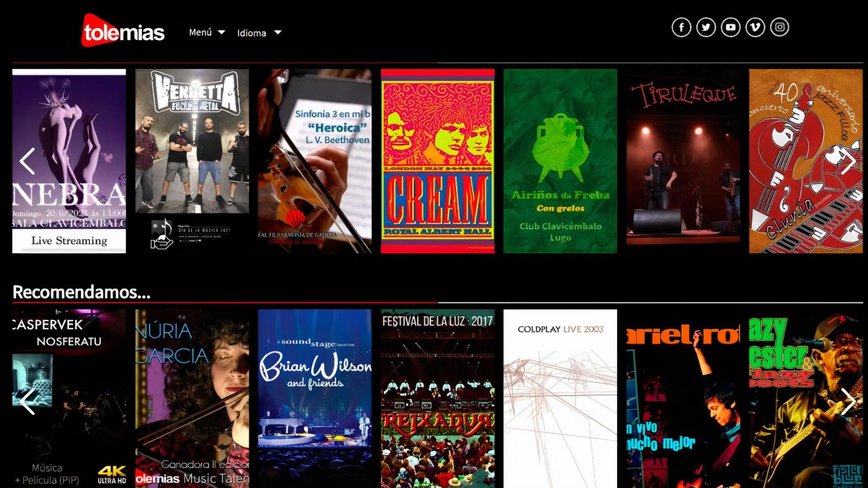Expand the Menú dropdown
Viewport: 868px width, 488px height.
click(x=207, y=33)
